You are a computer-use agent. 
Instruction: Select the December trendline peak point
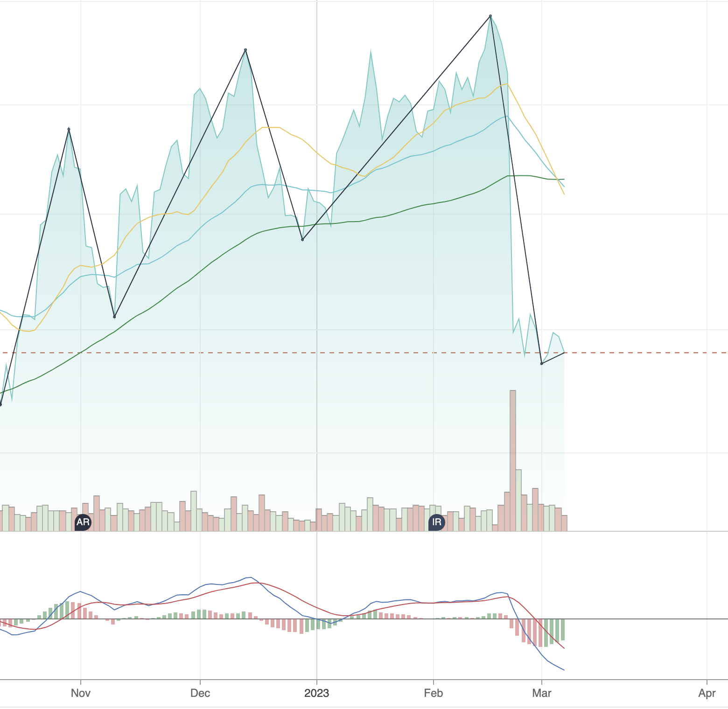[245, 49]
